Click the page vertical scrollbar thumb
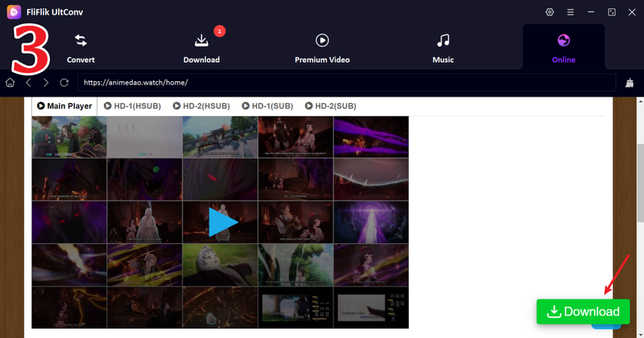This screenshot has width=644, height=338. (x=640, y=183)
